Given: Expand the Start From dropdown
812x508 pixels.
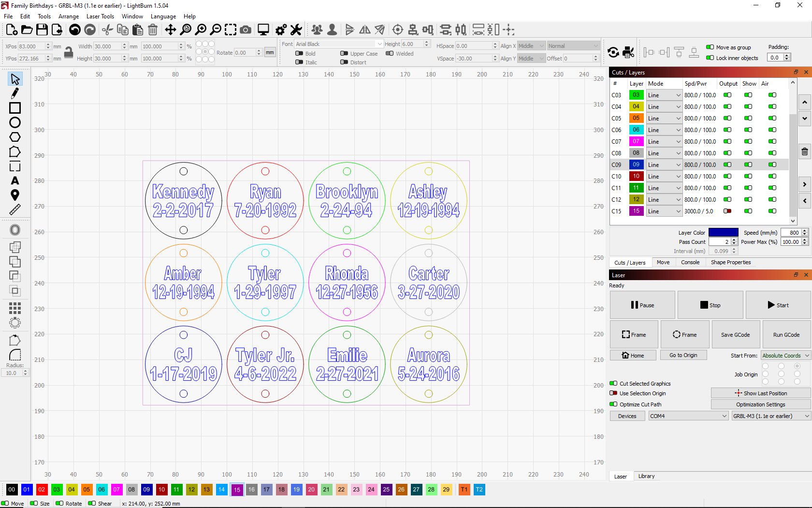Looking at the screenshot, I should 786,356.
